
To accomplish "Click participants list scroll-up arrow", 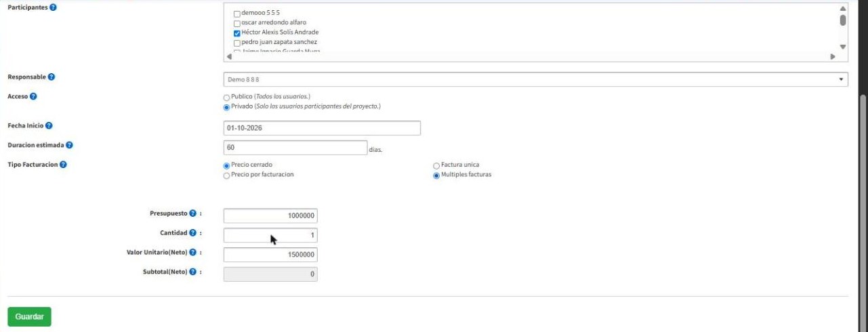I will point(843,9).
